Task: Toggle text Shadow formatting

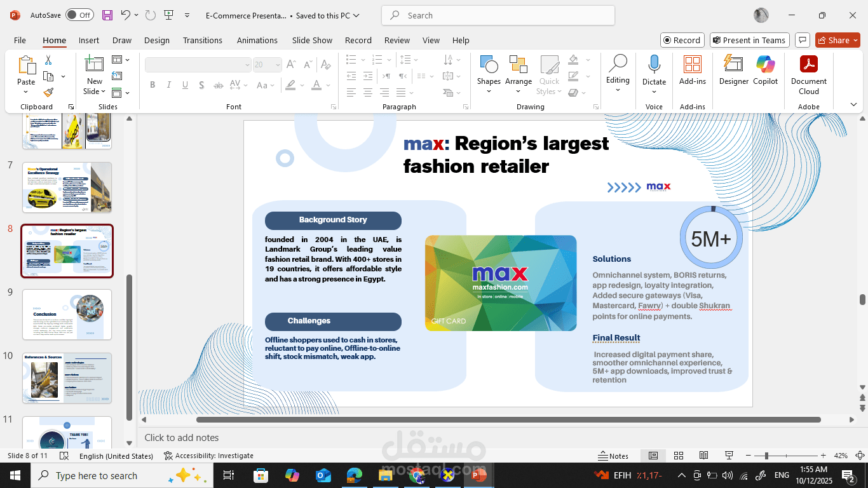Action: point(201,85)
